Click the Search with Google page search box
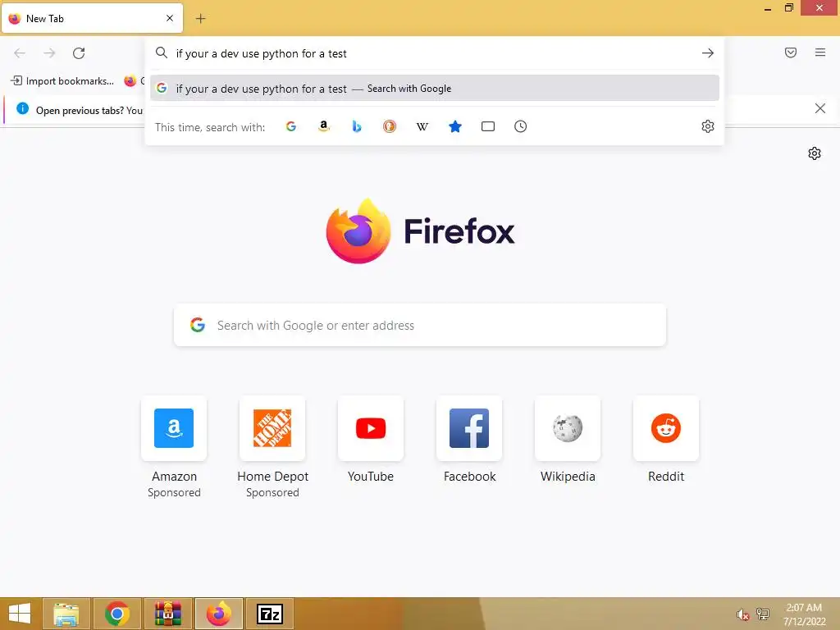Image resolution: width=840 pixels, height=630 pixels. tap(420, 325)
